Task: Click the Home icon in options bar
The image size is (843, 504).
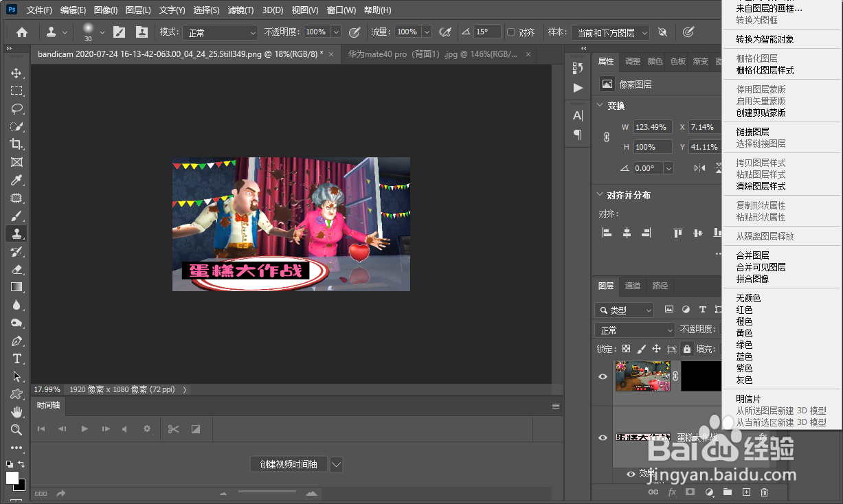Action: click(22, 32)
